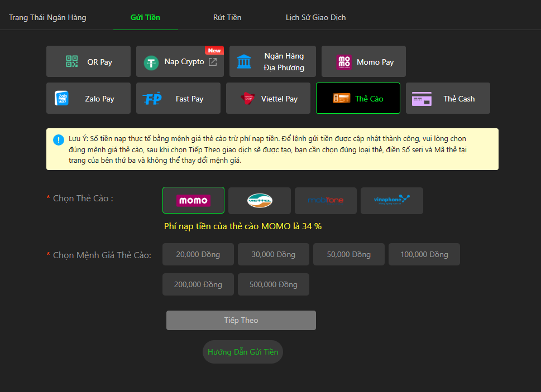541x392 pixels.
Task: Choose the Vinaphone scratch card type
Action: point(391,201)
